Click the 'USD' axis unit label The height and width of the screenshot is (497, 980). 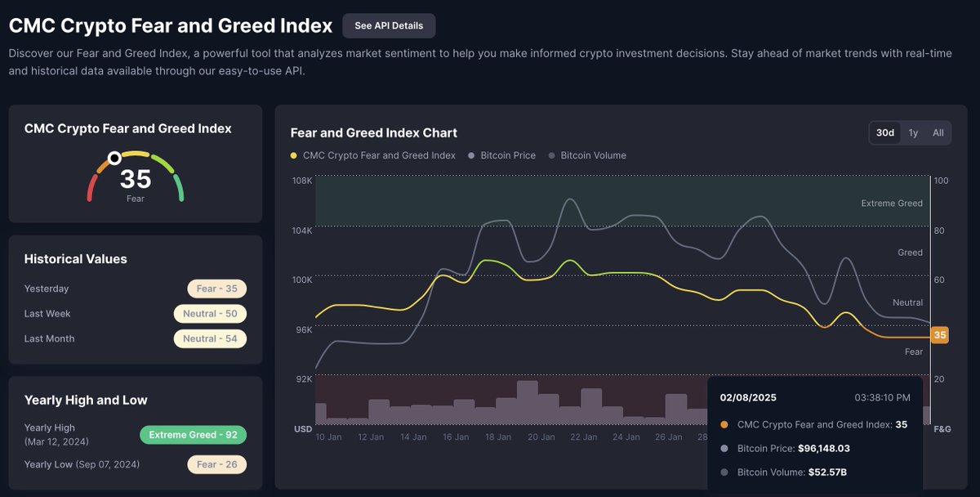coord(303,428)
